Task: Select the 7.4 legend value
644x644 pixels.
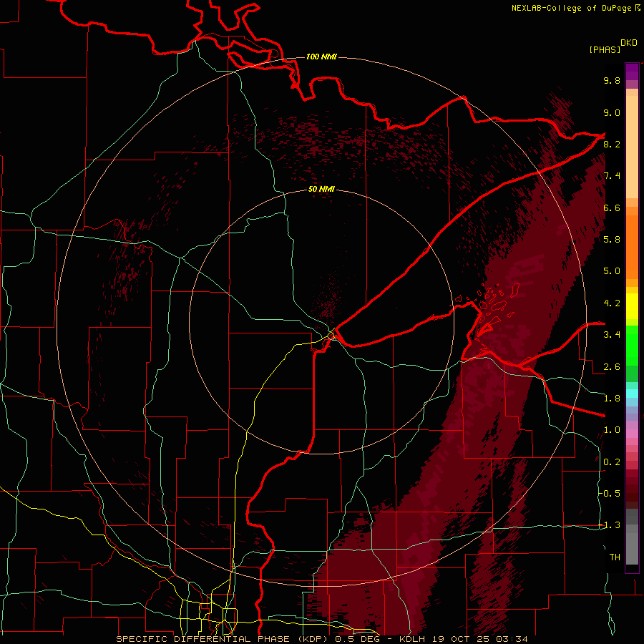Action: (612, 176)
